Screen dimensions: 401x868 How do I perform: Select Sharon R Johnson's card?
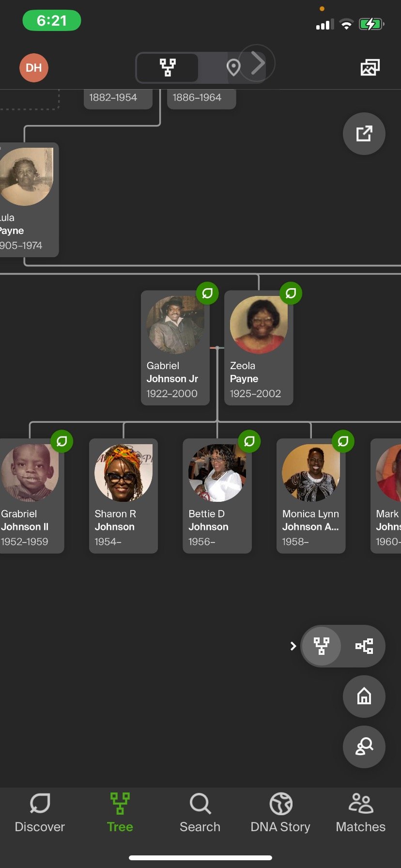pos(123,496)
